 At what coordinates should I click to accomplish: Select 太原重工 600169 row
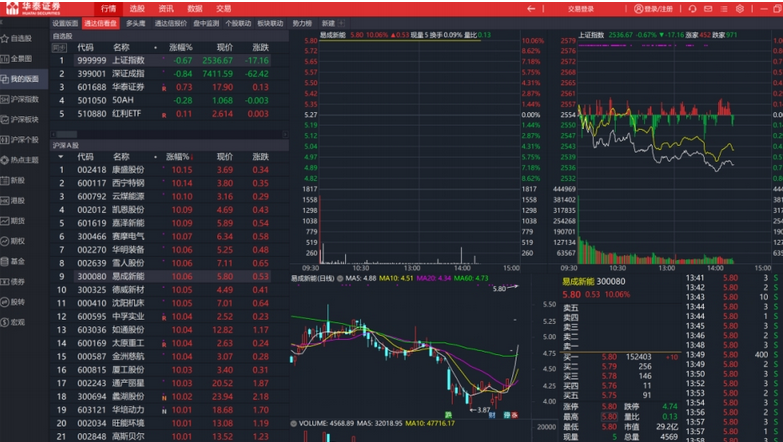tap(170, 343)
